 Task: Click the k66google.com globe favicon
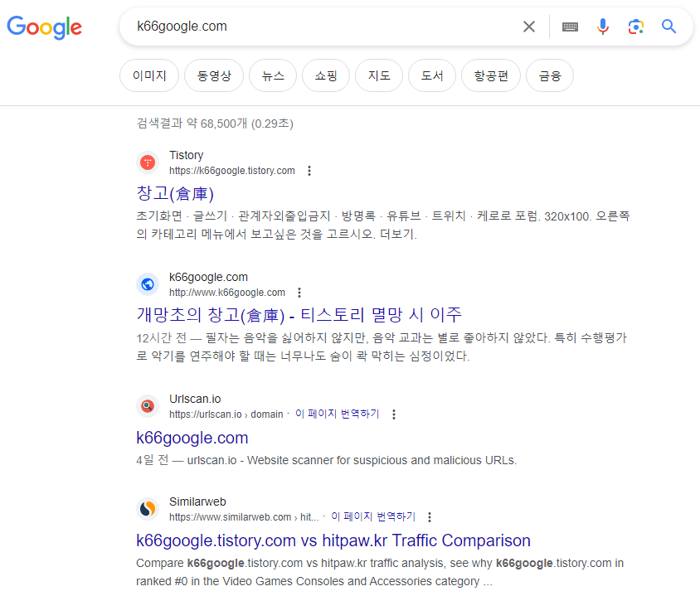tap(148, 284)
